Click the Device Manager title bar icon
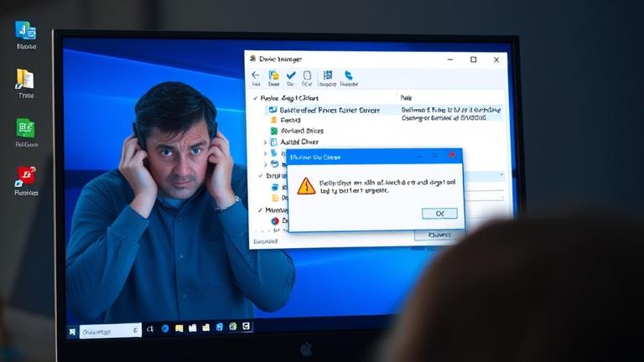The height and width of the screenshot is (362, 644). coord(253,59)
